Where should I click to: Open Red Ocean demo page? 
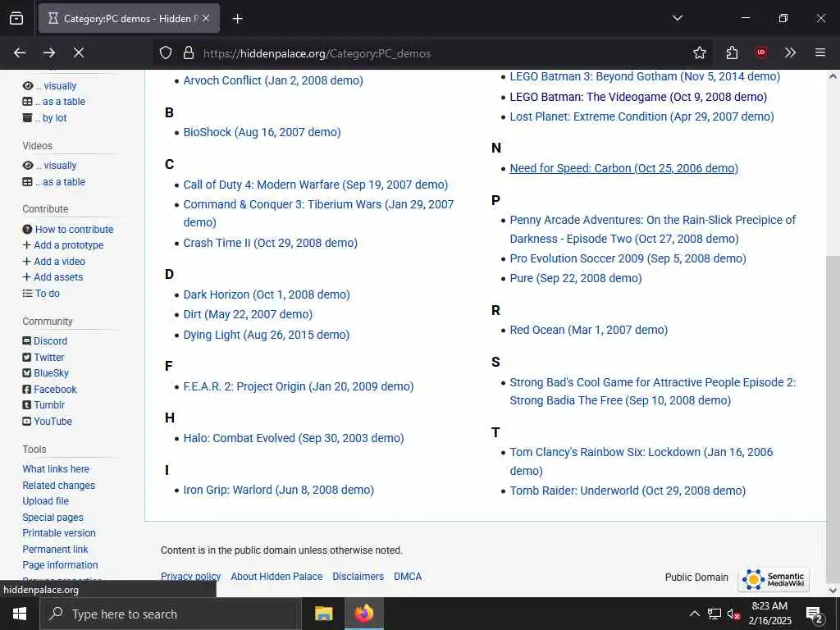click(x=589, y=330)
